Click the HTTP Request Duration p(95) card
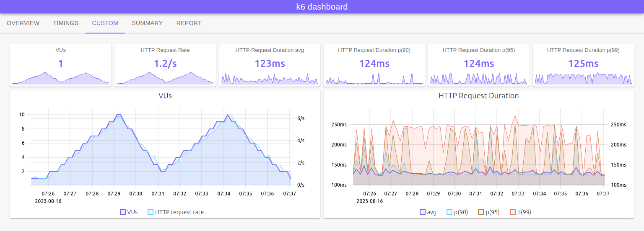Screen dimensions: 644x231 (x=479, y=65)
